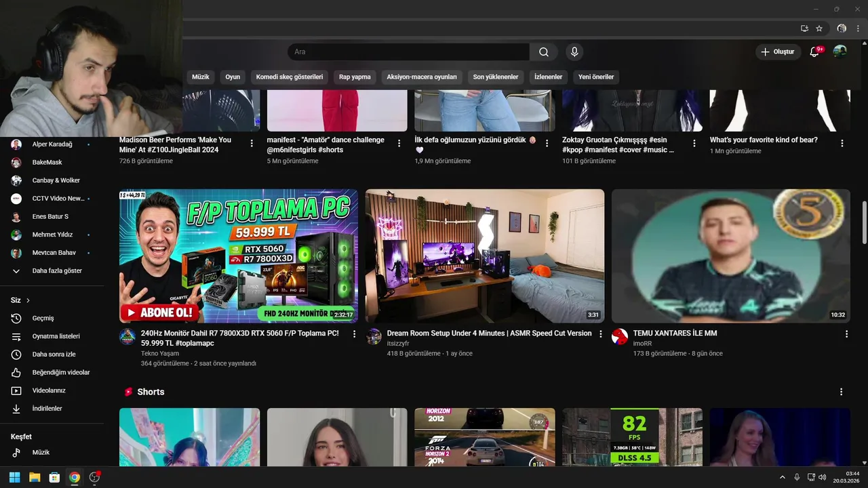Show hidden system tray icons
Screen dimensions: 868x488
point(782,477)
